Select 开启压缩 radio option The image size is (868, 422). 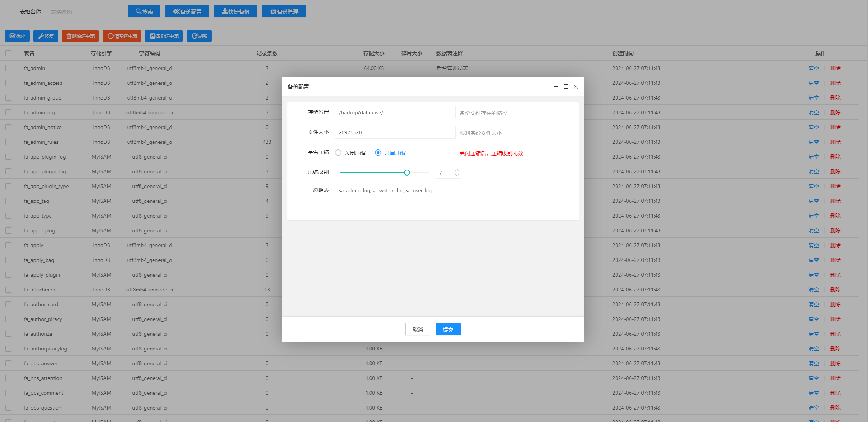(x=378, y=153)
